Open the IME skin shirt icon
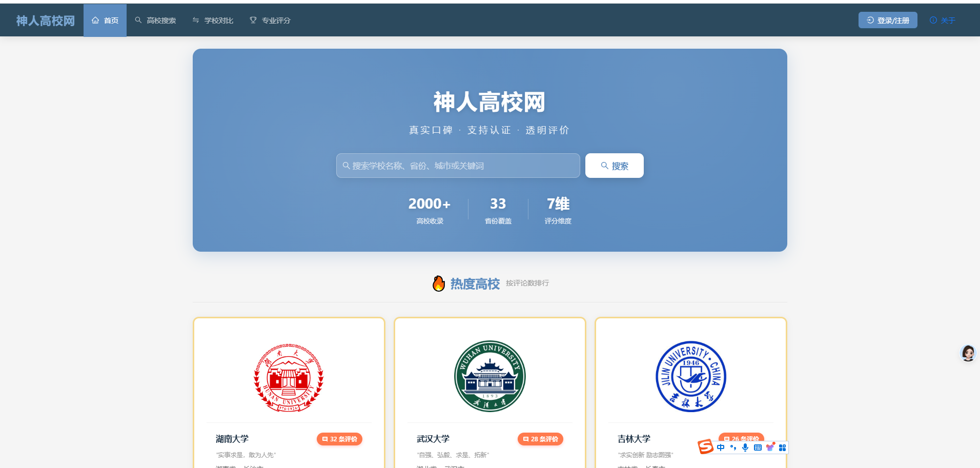The image size is (980, 468). click(770, 447)
